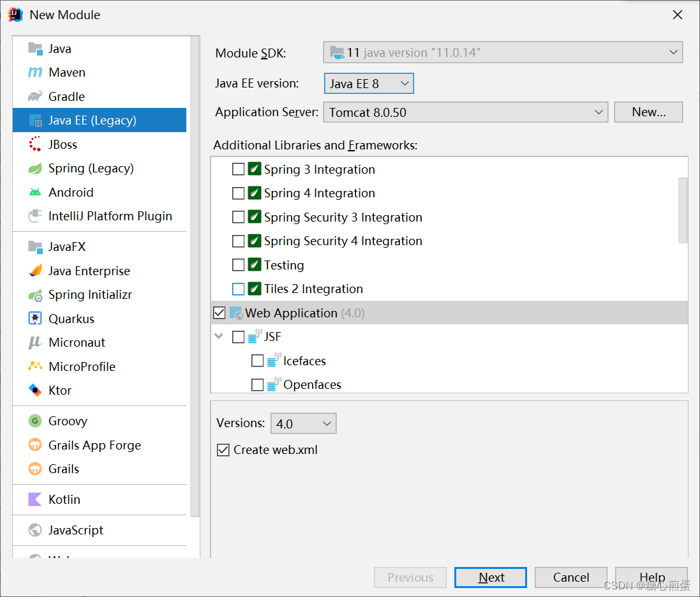Close the New Module dialog

[x=677, y=15]
